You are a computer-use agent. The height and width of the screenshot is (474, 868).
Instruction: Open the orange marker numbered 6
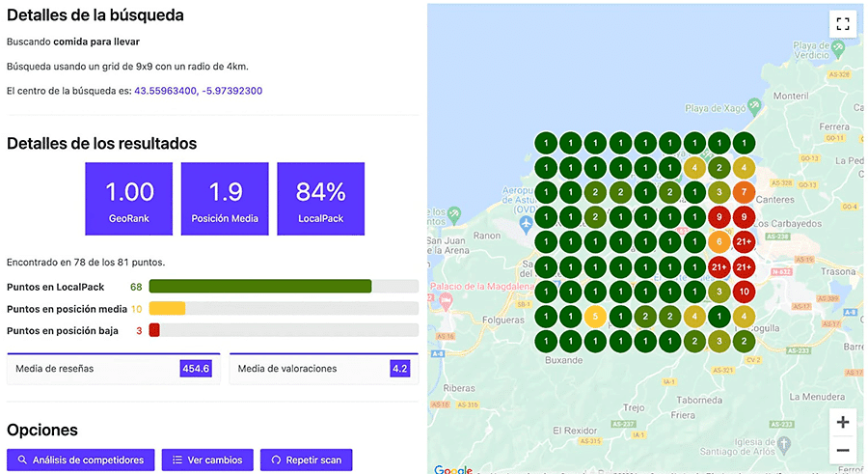pos(718,241)
